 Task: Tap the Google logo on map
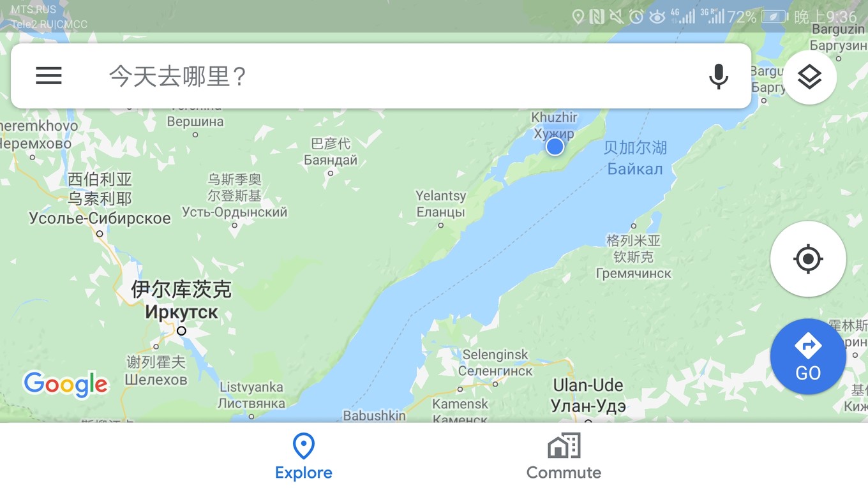coord(66,384)
